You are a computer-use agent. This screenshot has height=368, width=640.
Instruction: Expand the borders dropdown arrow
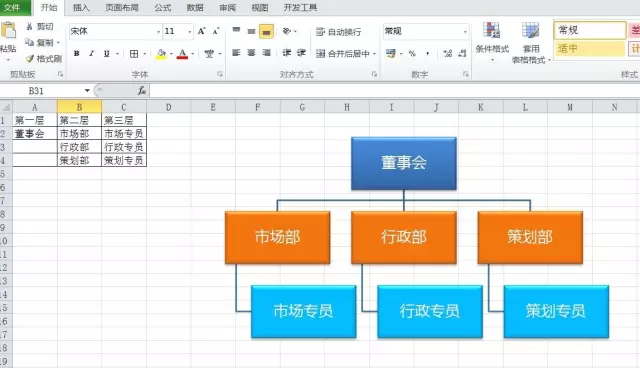(x=144, y=53)
